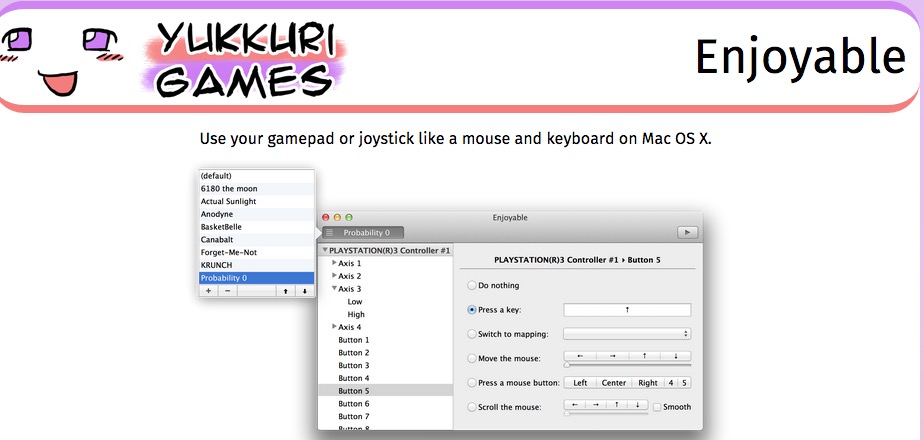Select Button 2 in the tree

[354, 353]
